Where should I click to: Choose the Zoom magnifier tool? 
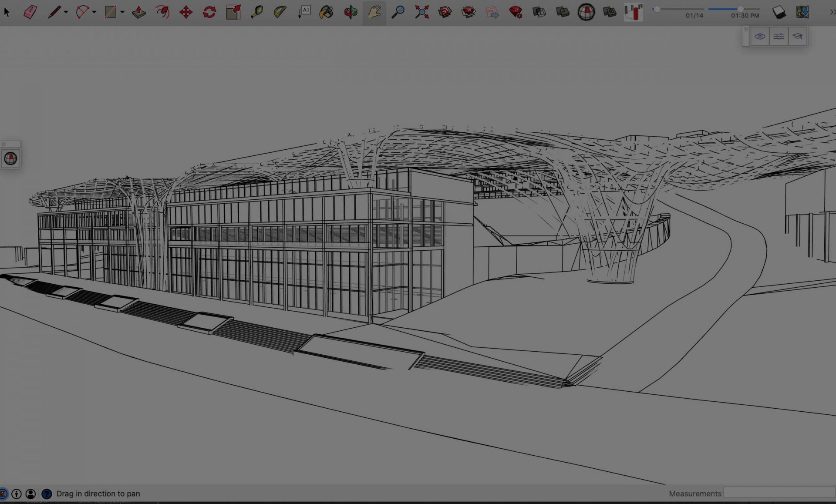[x=398, y=12]
